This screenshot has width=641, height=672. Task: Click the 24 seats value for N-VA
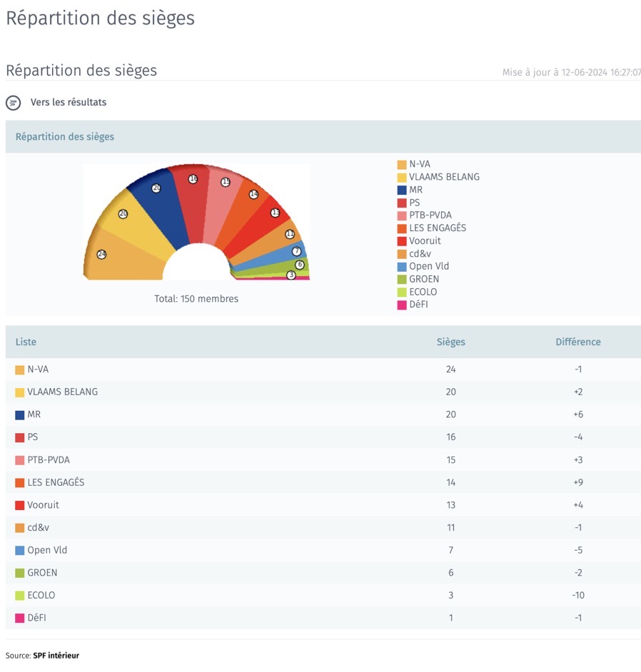450,370
